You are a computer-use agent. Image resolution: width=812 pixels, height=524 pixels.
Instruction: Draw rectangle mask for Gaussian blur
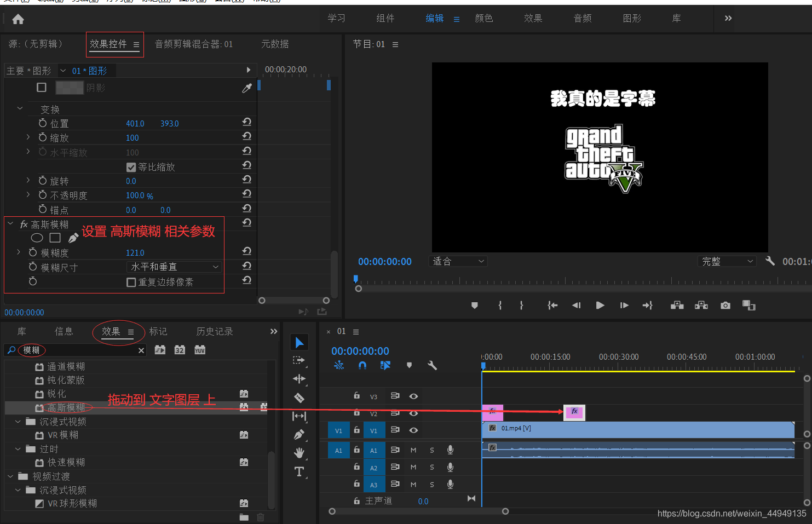(x=55, y=238)
